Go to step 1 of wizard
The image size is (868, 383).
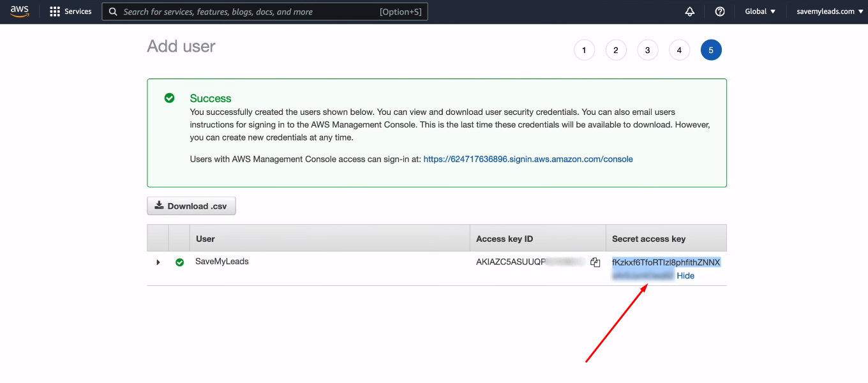point(584,50)
